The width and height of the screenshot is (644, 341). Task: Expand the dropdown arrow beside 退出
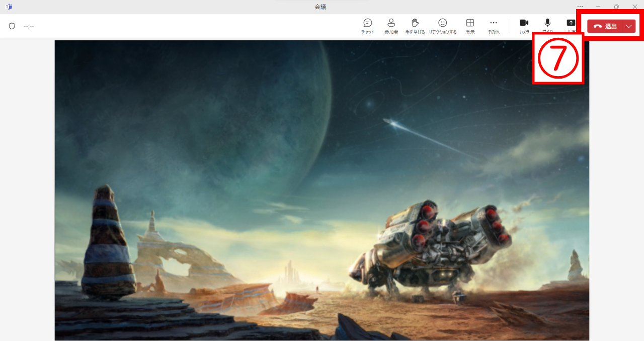[629, 26]
